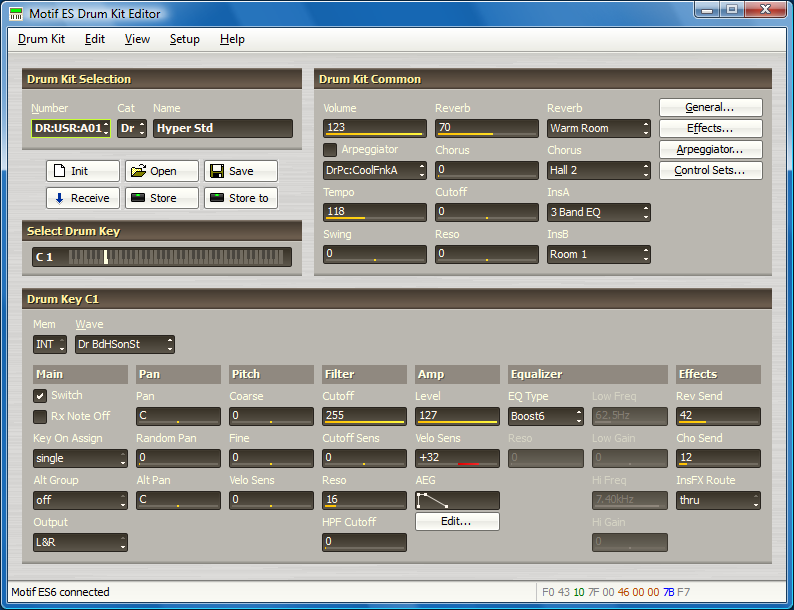794x610 pixels.
Task: Click the AEG Edit... button
Action: [457, 521]
